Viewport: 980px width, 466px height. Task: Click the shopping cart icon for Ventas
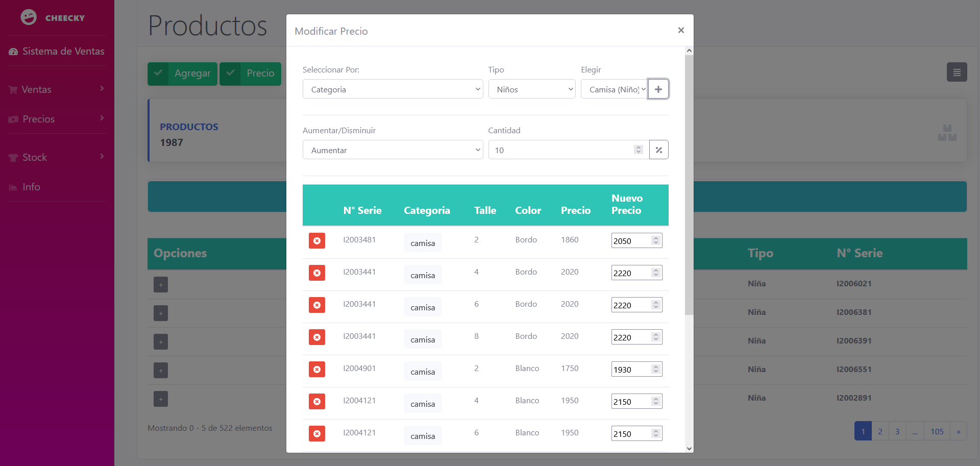13,89
